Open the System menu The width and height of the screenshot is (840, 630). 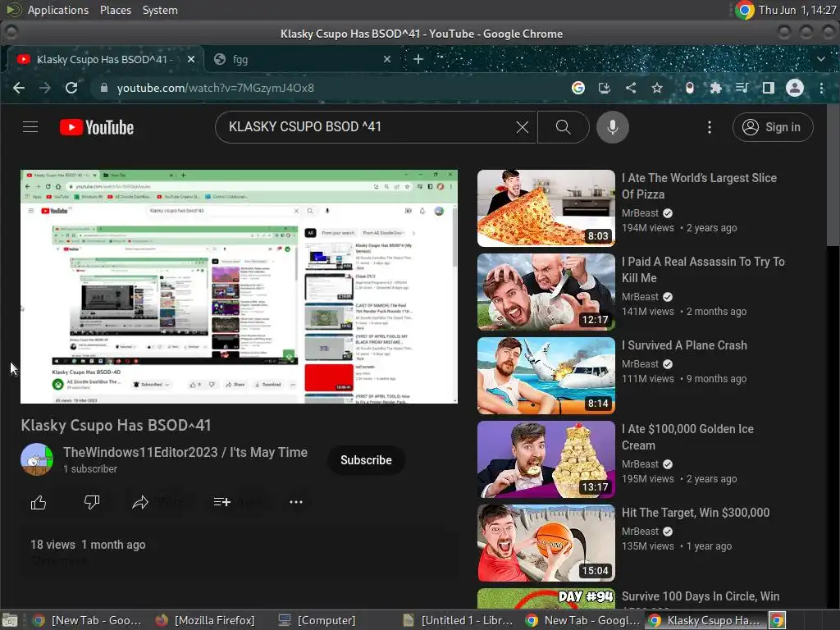point(160,10)
